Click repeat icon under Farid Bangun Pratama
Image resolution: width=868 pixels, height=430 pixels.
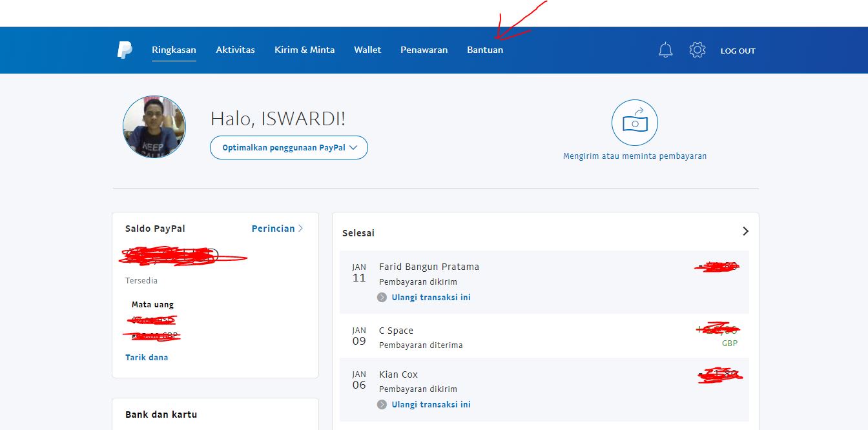pos(382,298)
